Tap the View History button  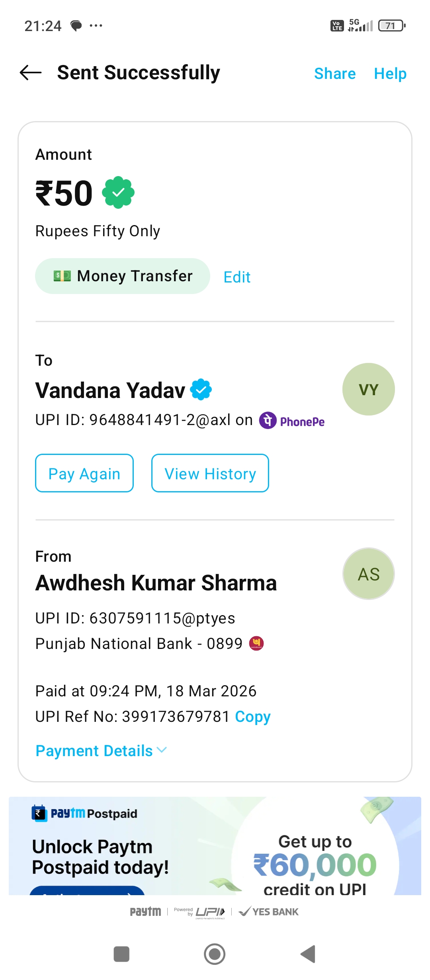tap(210, 473)
